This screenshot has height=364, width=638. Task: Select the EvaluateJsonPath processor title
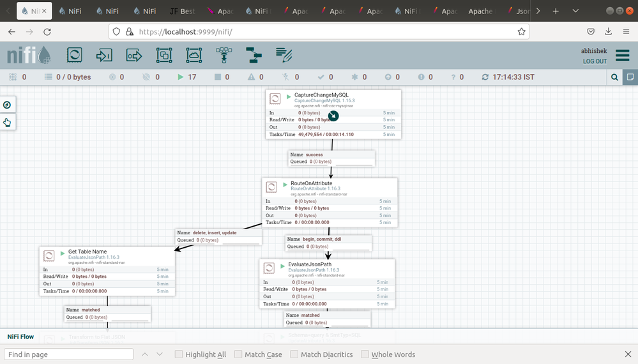310,264
